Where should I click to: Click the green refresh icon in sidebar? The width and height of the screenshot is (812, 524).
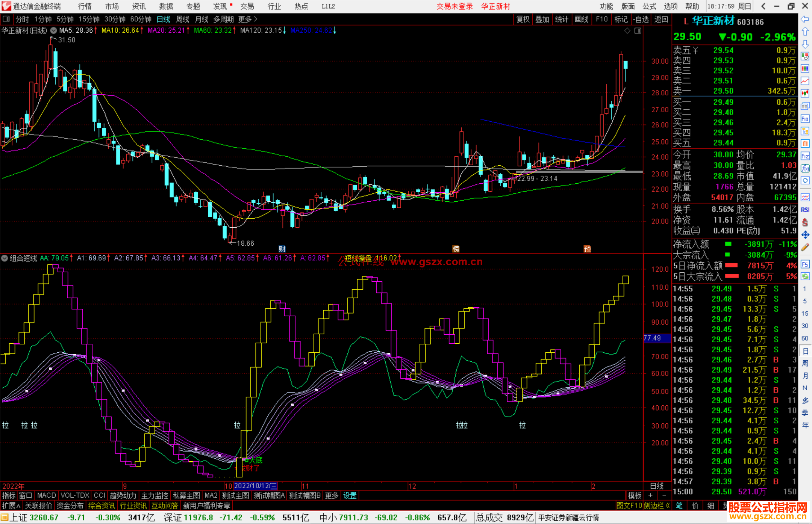(x=805, y=276)
